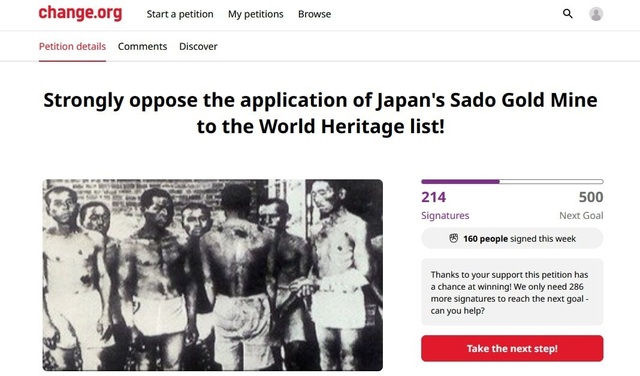Click the 286 more signatures message box
The width and height of the screenshot is (640, 376).
512,292
